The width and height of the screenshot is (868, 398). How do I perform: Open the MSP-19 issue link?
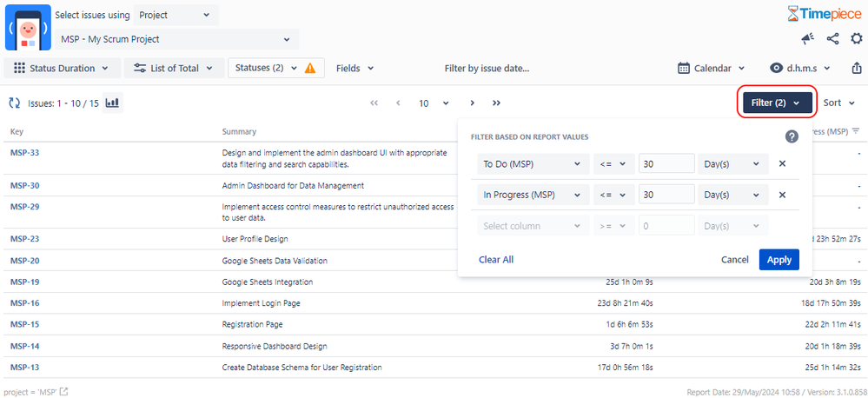coord(25,282)
